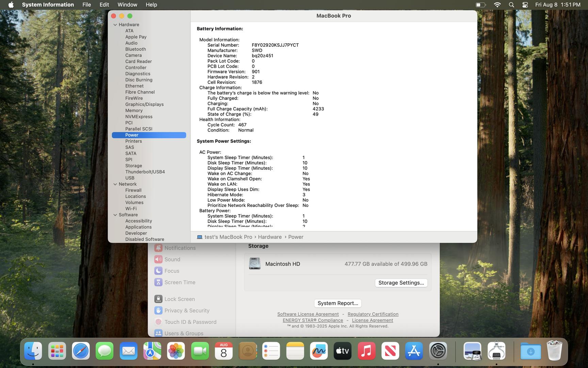Open the Apple menu
This screenshot has height=368, width=588.
(11, 5)
